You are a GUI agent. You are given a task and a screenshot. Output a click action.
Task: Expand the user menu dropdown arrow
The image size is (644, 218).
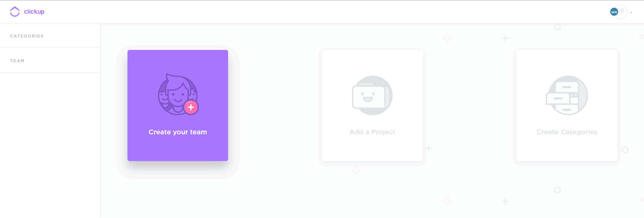tap(631, 13)
